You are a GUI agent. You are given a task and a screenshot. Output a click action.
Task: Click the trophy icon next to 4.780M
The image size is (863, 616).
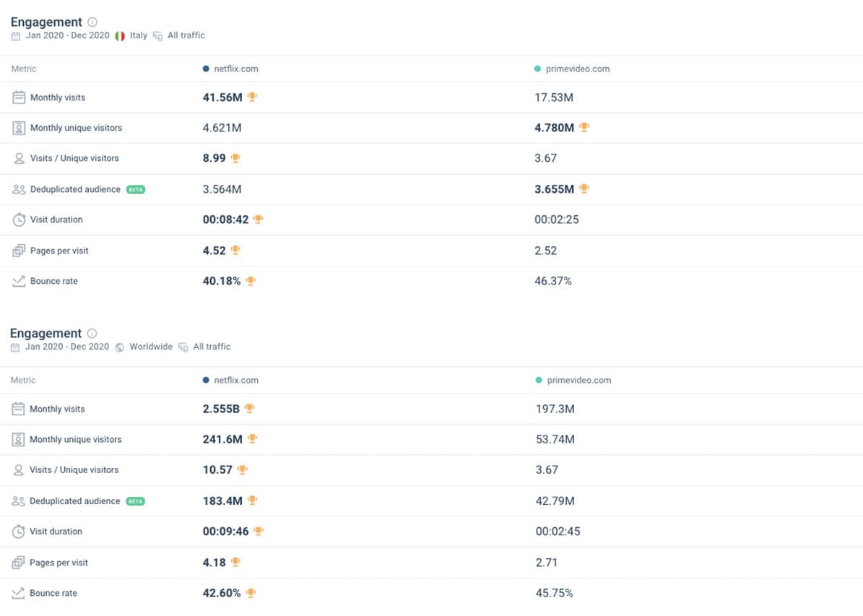584,127
